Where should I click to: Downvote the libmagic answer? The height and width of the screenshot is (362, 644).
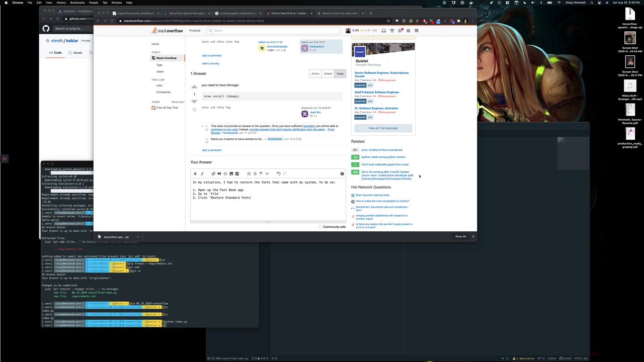(x=194, y=102)
